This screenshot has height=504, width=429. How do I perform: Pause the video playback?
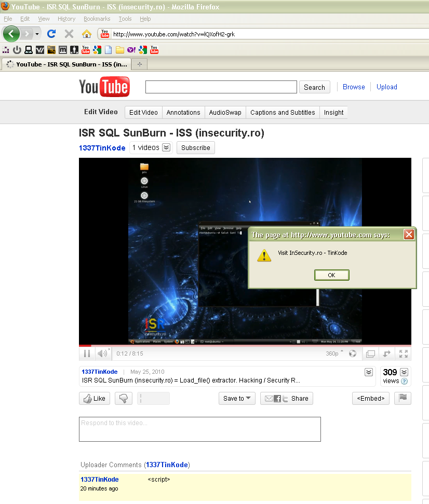[87, 353]
